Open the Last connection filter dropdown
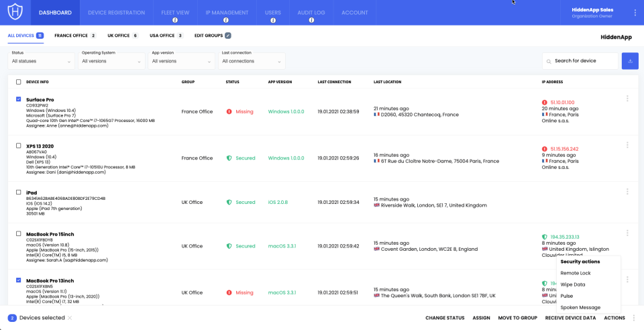This screenshot has width=644, height=330. 252,61
